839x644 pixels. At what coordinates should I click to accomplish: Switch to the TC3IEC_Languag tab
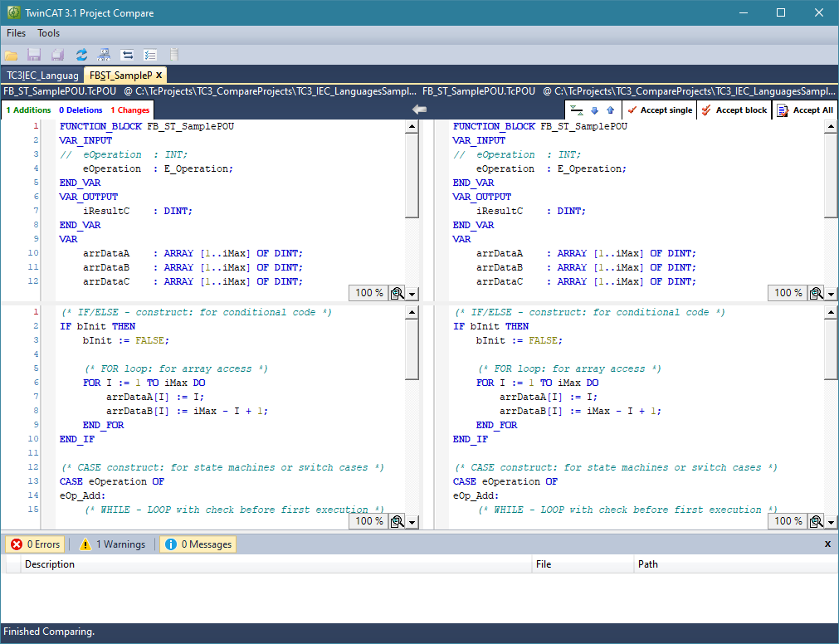(x=42, y=76)
